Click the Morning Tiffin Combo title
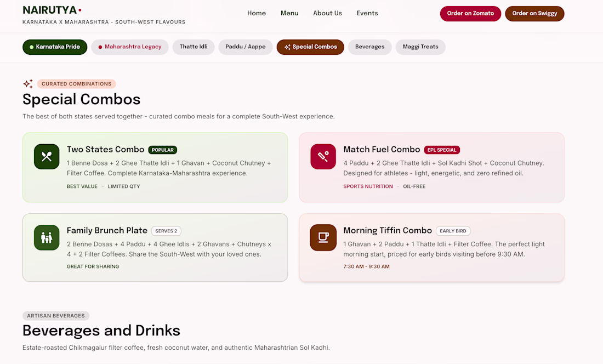The width and height of the screenshot is (603, 364). click(x=388, y=231)
